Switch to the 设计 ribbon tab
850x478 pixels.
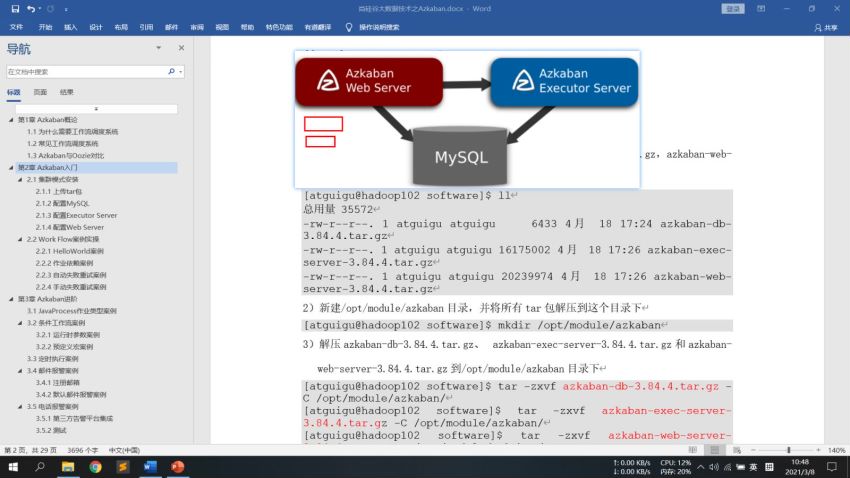96,27
